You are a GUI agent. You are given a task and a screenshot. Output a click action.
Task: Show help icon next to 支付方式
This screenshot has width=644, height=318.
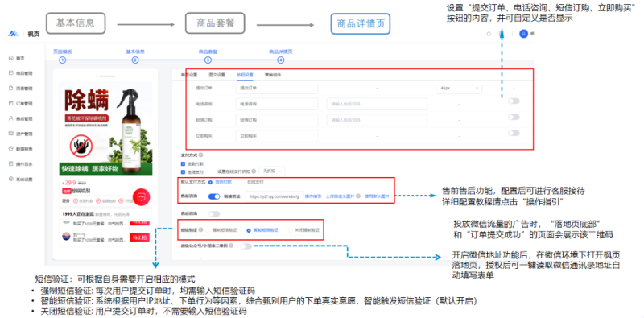click(x=200, y=155)
